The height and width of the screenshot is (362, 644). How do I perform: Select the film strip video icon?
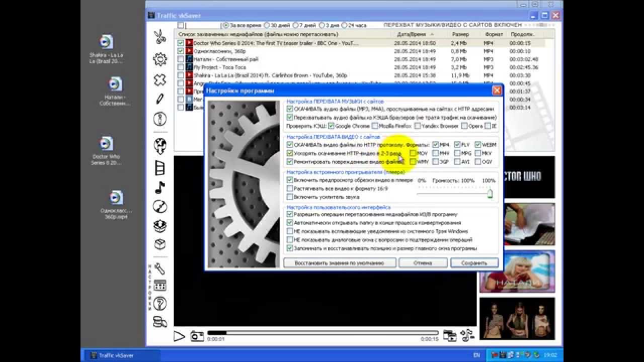click(x=160, y=167)
